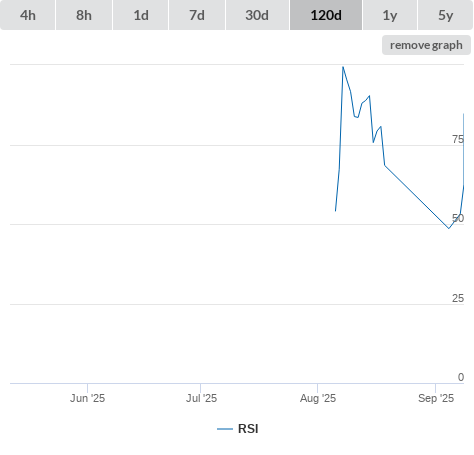Switch to the 8h time range

pos(84,15)
